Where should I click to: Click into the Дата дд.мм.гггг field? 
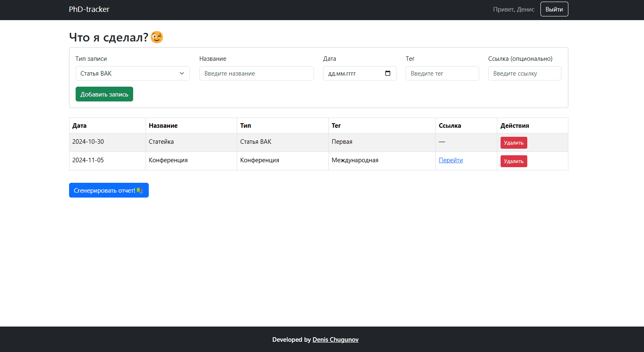(353, 74)
